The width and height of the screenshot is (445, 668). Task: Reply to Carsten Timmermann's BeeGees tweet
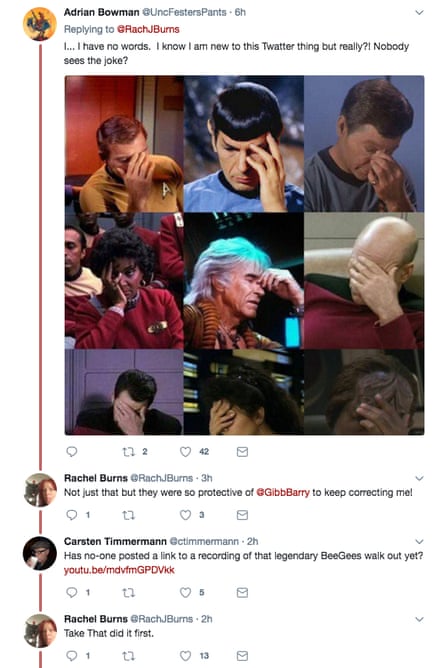click(72, 592)
